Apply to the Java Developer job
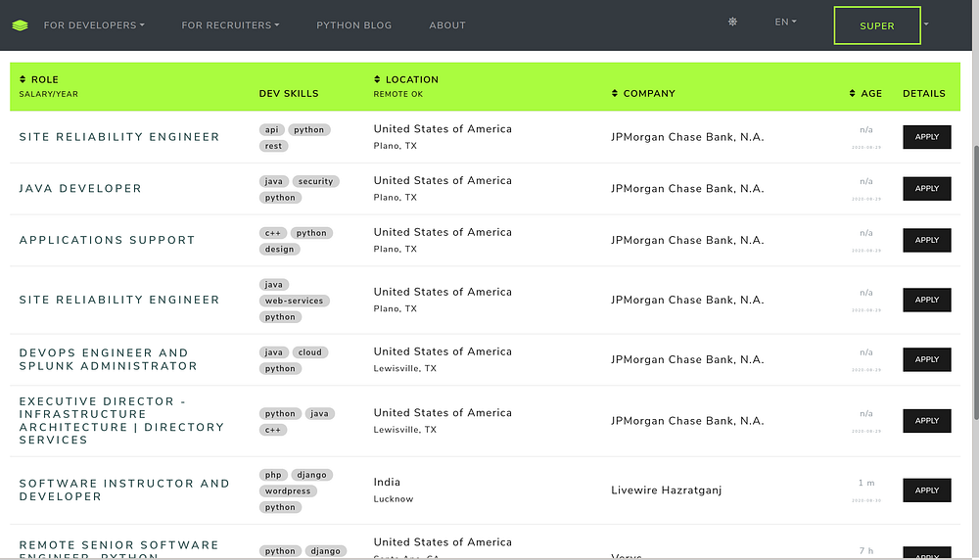Image resolution: width=979 pixels, height=560 pixels. click(927, 189)
